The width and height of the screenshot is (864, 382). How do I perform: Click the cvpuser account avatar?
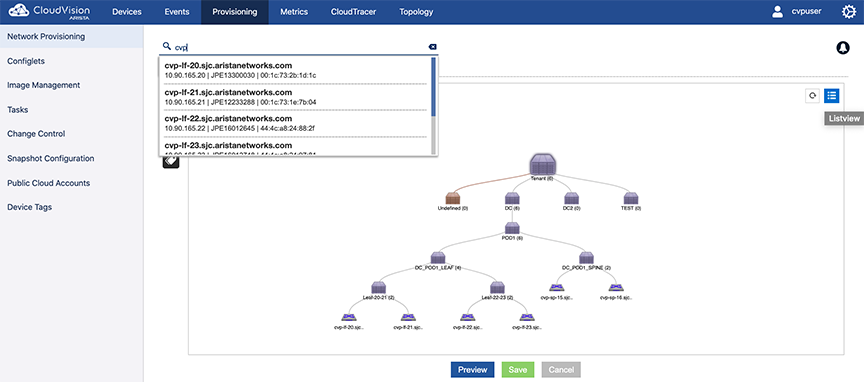pos(777,12)
